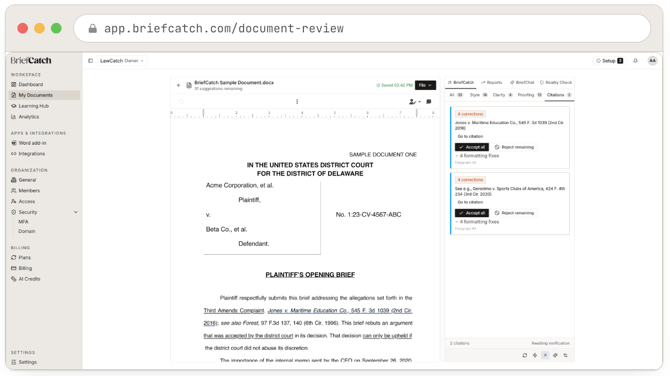Go to citation for Geronimo v. Sports Clubs

coord(470,202)
